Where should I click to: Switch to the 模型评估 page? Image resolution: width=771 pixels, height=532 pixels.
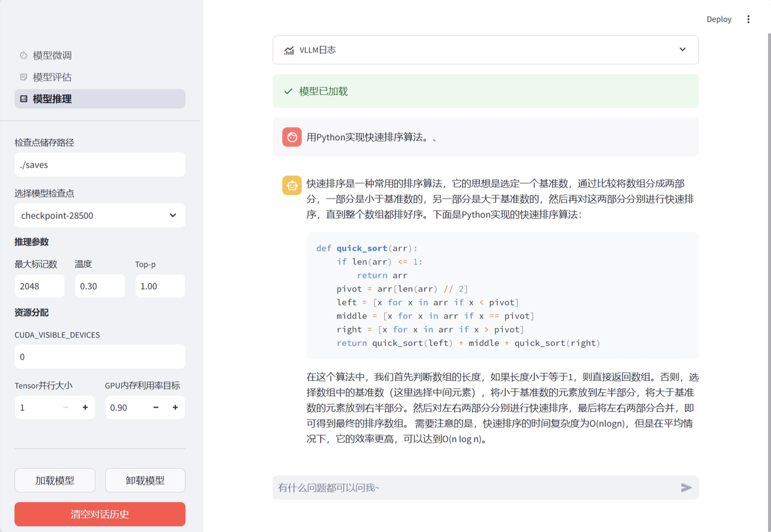tap(52, 77)
